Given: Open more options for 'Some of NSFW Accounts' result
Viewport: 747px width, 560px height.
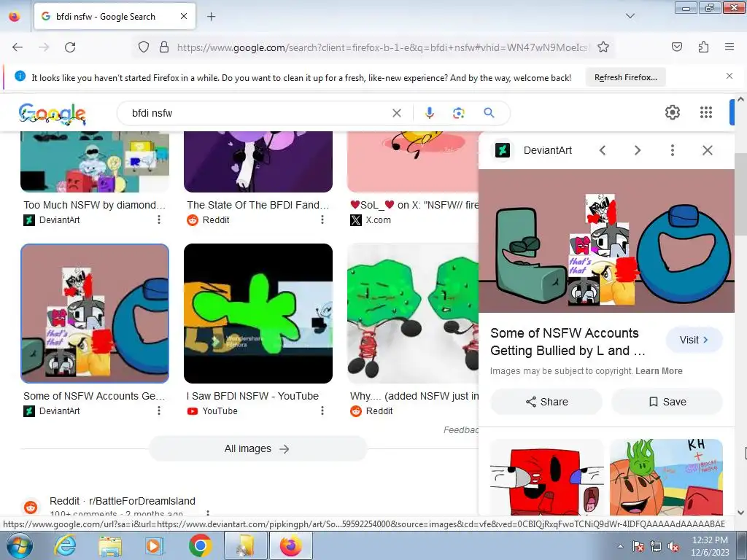Looking at the screenshot, I should (x=158, y=411).
